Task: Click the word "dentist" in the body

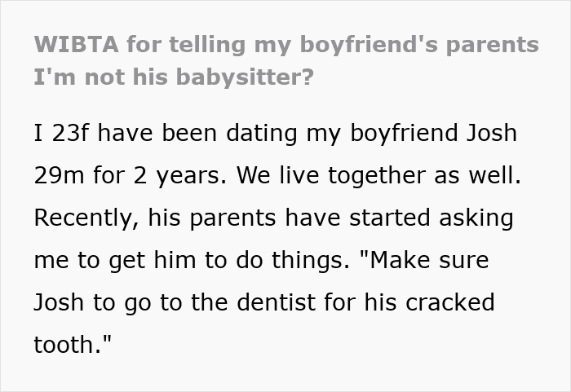Action: (276, 302)
